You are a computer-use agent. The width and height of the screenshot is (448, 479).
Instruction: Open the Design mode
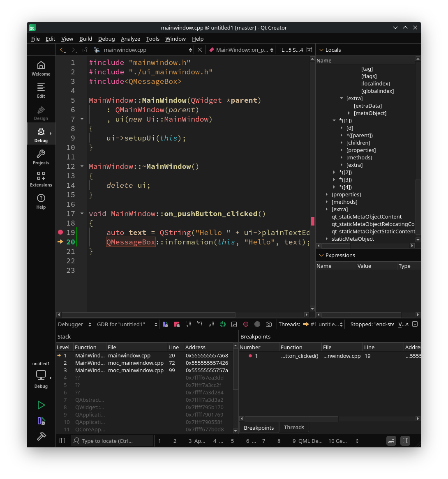(x=41, y=113)
